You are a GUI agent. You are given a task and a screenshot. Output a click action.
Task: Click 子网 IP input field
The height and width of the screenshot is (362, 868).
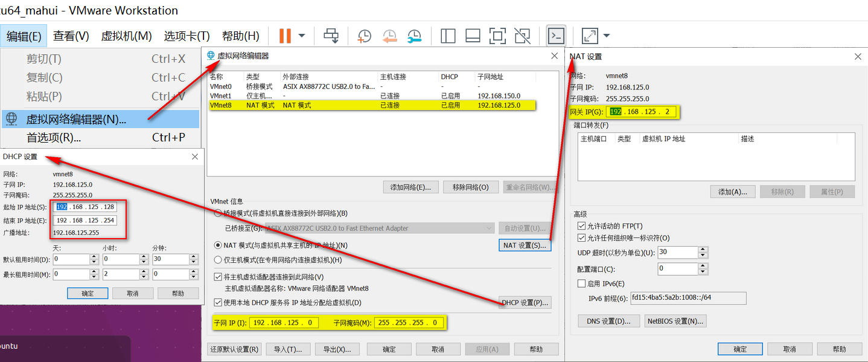pyautogui.click(x=284, y=323)
